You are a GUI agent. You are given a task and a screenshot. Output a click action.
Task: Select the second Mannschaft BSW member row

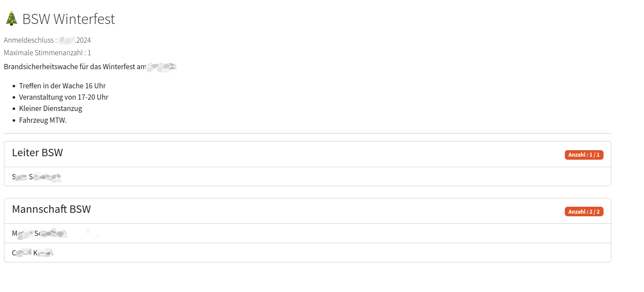coord(33,253)
